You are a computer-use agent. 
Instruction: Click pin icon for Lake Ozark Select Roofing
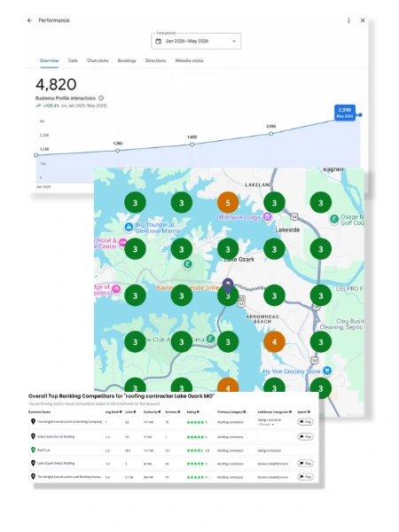pos(33,463)
